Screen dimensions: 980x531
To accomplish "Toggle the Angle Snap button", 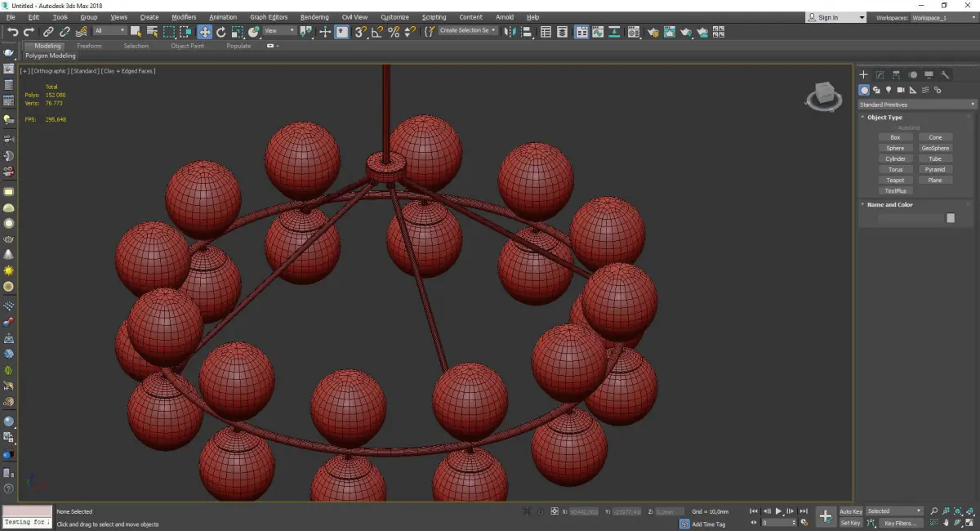I will click(377, 32).
